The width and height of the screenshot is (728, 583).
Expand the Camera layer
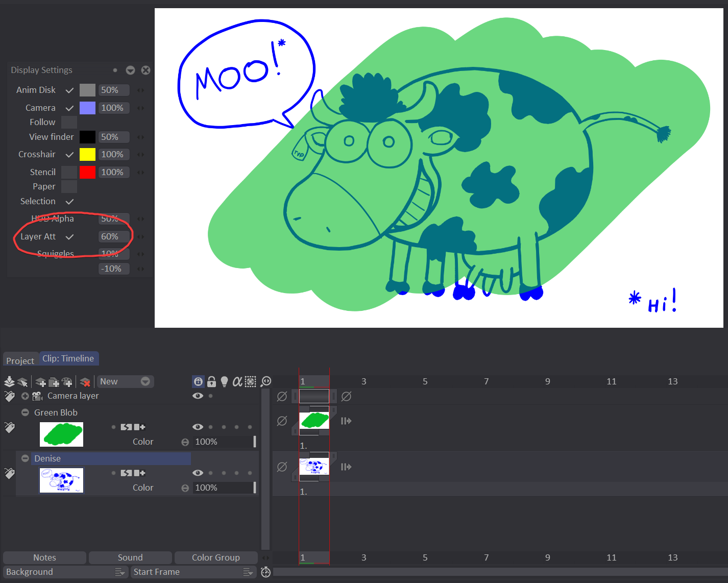coord(25,396)
